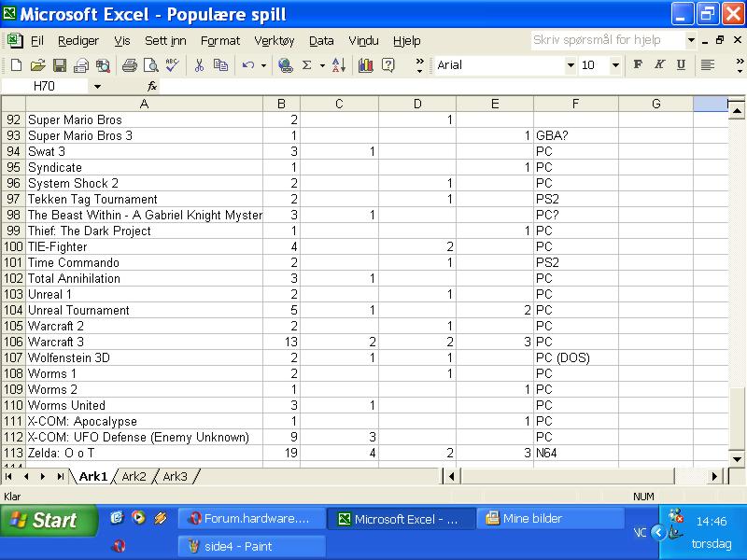Open the Hjelp menu

click(x=407, y=41)
